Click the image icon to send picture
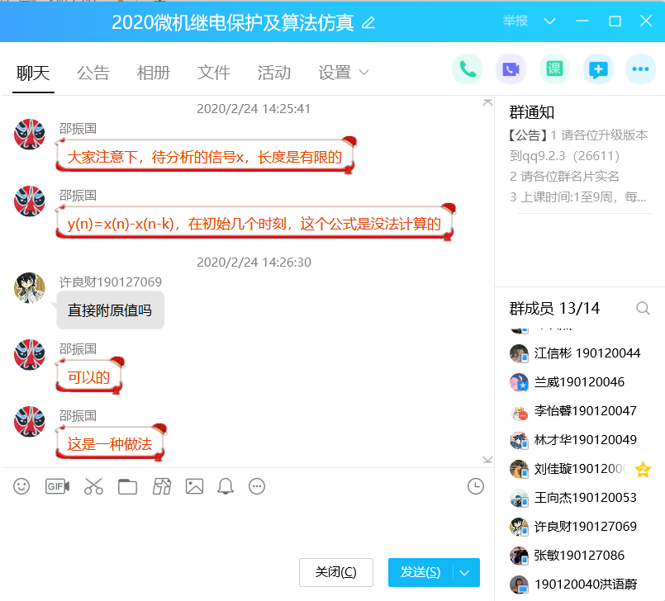Image resolution: width=665 pixels, height=601 pixels. pos(194,486)
